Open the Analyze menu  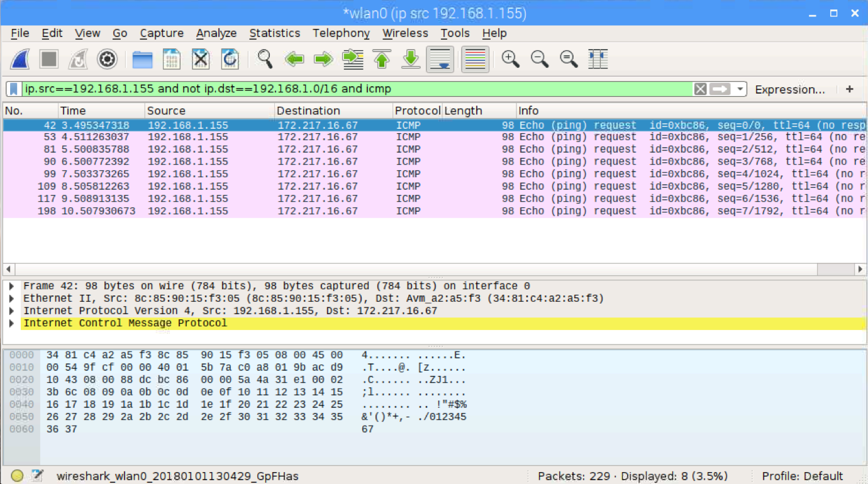[x=216, y=33]
